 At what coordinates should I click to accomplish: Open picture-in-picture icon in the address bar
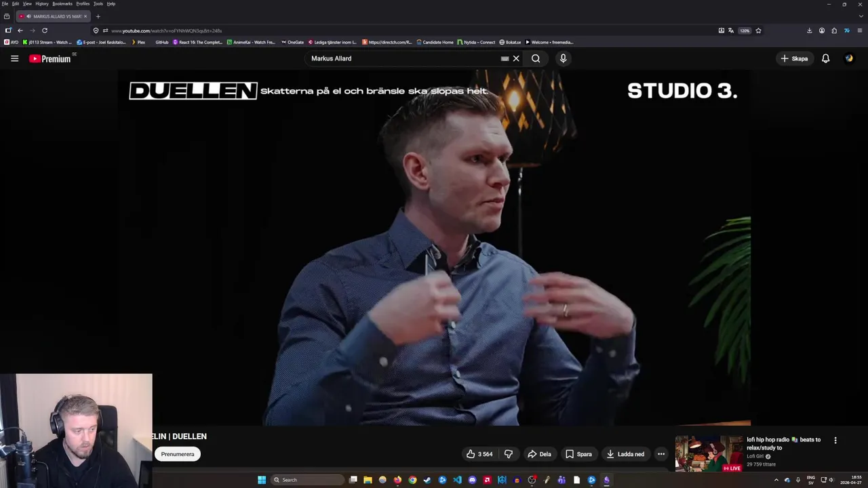pyautogui.click(x=721, y=30)
